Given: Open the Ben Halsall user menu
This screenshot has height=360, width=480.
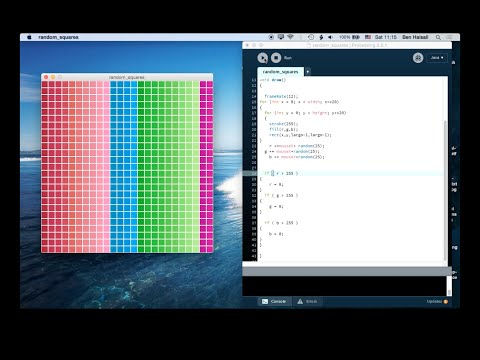Looking at the screenshot, I should click(x=415, y=37).
